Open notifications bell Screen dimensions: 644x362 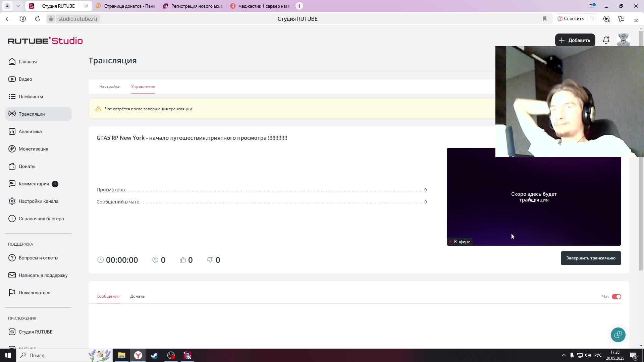[606, 40]
